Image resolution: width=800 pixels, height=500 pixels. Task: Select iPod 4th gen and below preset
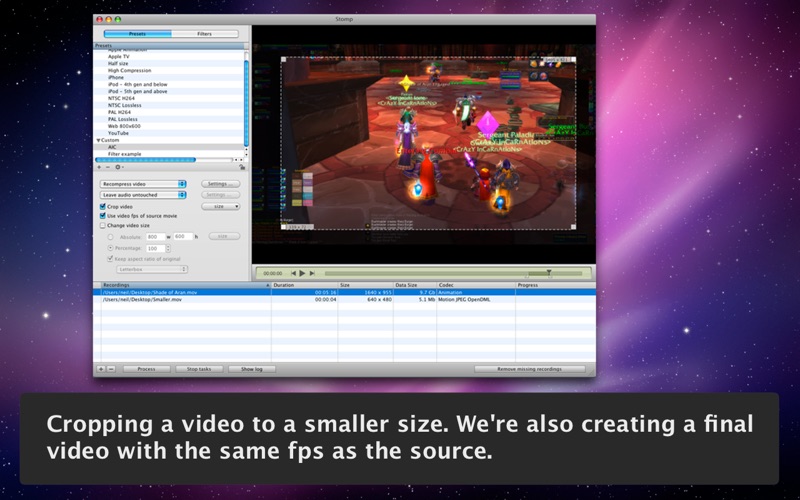(x=137, y=84)
